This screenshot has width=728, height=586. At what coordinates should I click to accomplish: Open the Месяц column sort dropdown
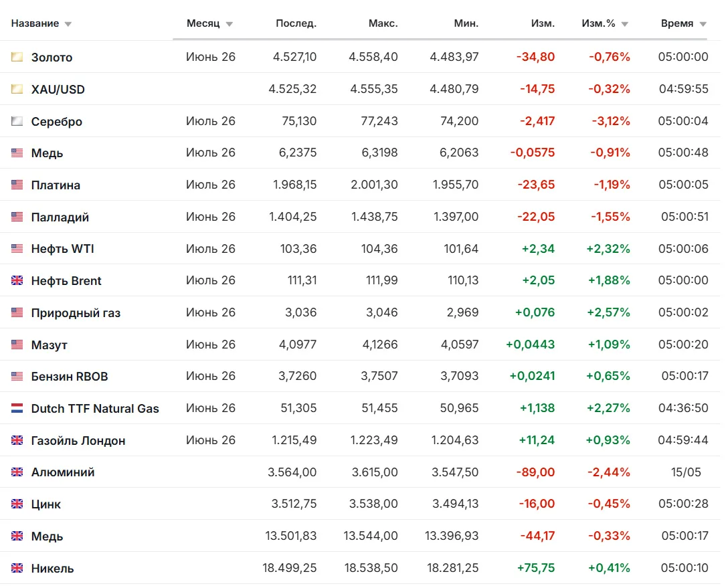[x=230, y=24]
